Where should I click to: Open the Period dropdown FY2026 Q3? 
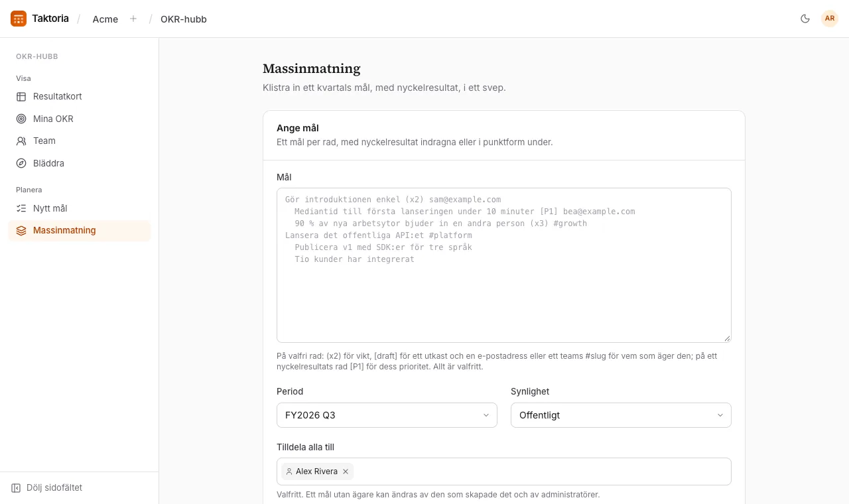[x=387, y=415]
